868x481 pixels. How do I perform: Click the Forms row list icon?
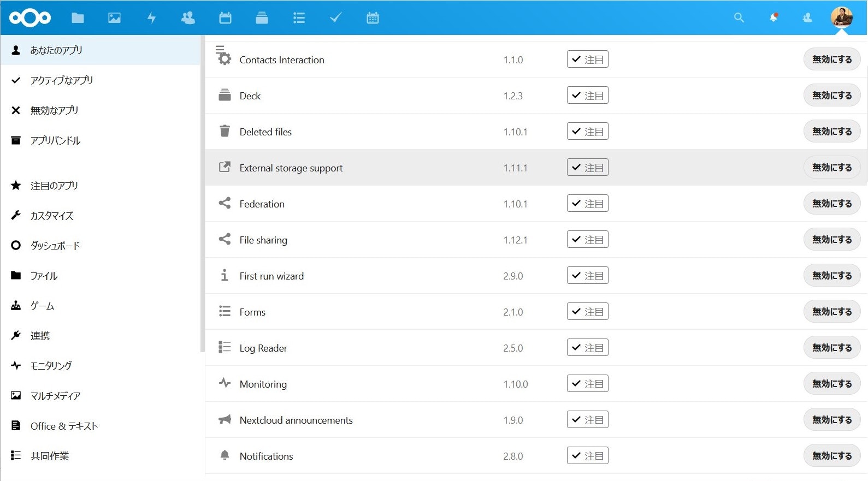click(x=225, y=311)
